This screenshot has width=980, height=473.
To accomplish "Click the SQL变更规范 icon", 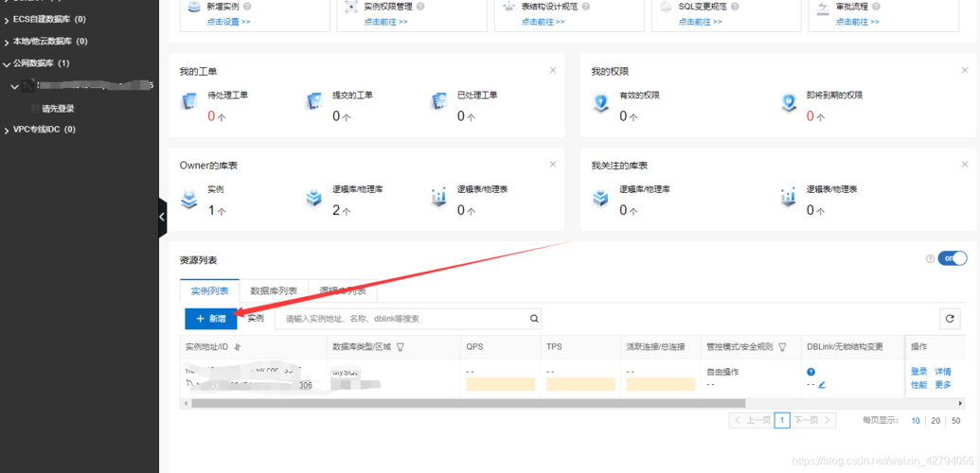I will 667,7.
